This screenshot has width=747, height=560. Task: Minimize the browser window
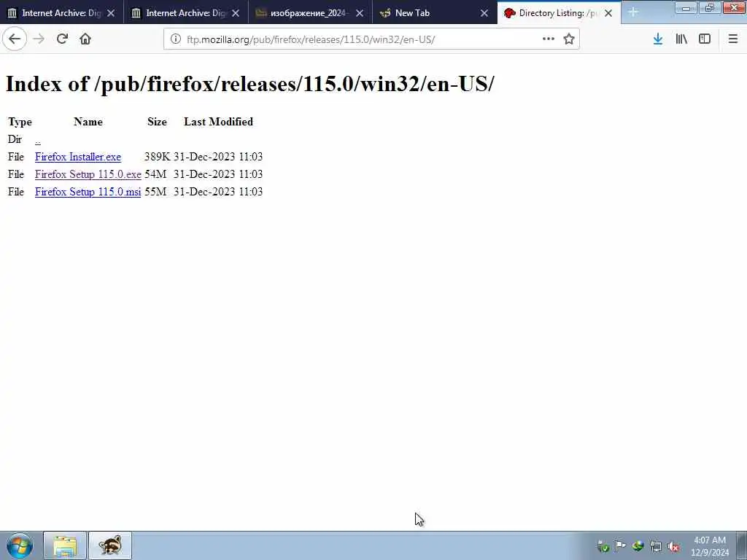pyautogui.click(x=686, y=8)
